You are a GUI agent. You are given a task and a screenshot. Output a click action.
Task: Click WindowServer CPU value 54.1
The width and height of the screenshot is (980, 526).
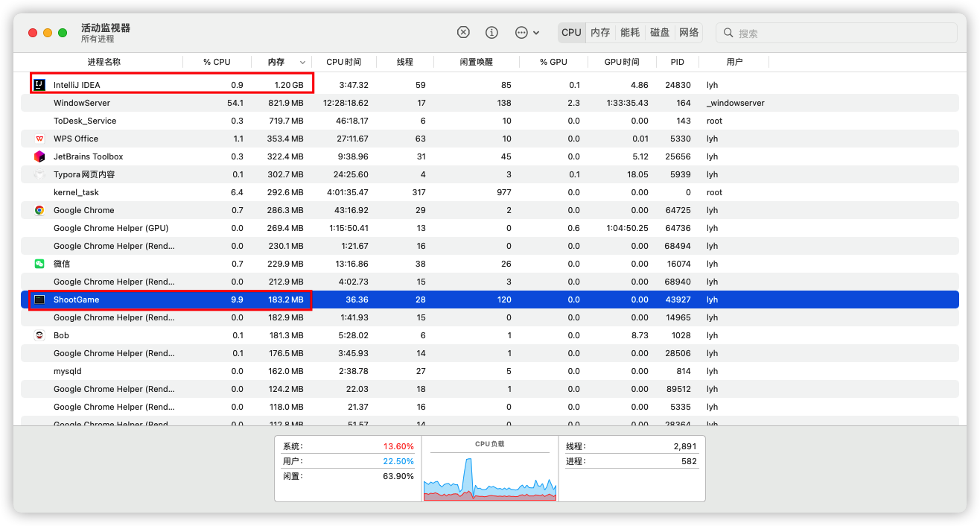(235, 103)
